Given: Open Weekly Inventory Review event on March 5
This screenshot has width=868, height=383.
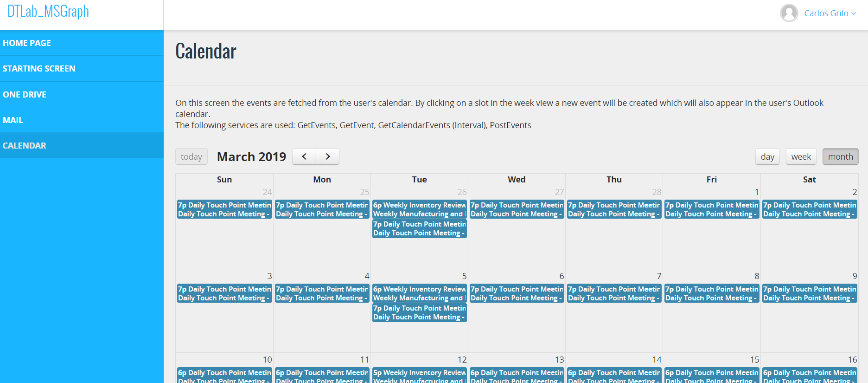Looking at the screenshot, I should point(419,293).
